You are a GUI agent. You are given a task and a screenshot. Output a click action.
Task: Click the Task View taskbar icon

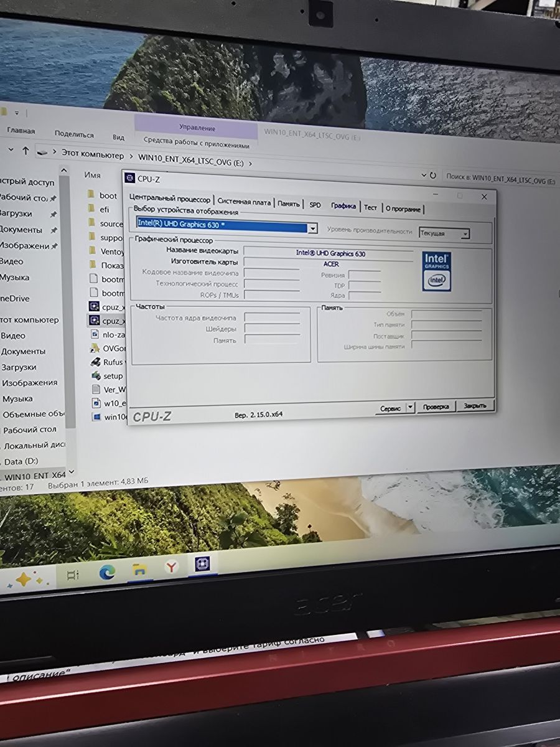coord(72,575)
